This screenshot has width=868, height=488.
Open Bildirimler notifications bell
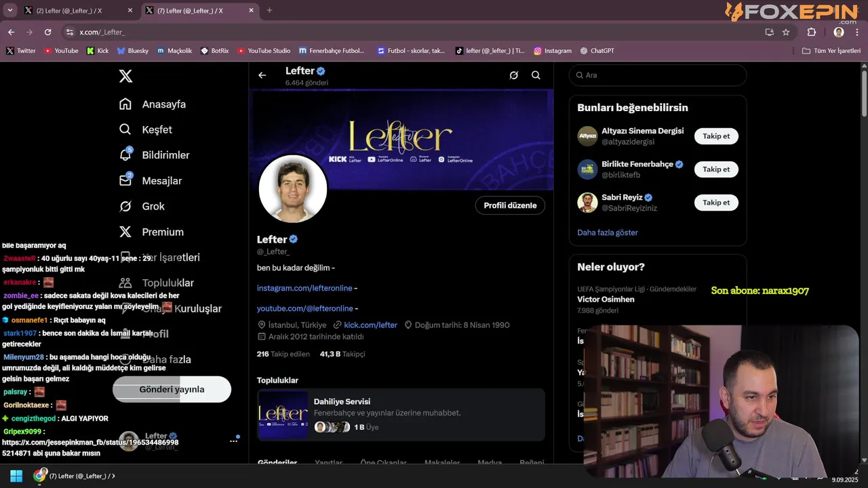click(125, 155)
